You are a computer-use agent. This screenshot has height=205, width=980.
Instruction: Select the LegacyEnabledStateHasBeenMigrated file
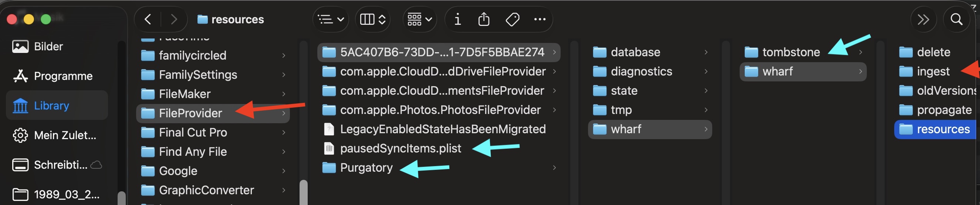coord(442,129)
